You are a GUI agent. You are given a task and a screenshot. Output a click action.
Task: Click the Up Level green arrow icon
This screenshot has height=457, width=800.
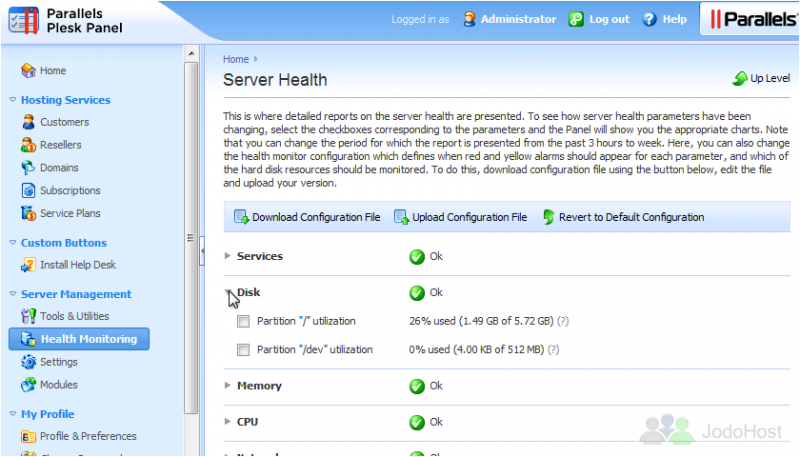pyautogui.click(x=740, y=79)
